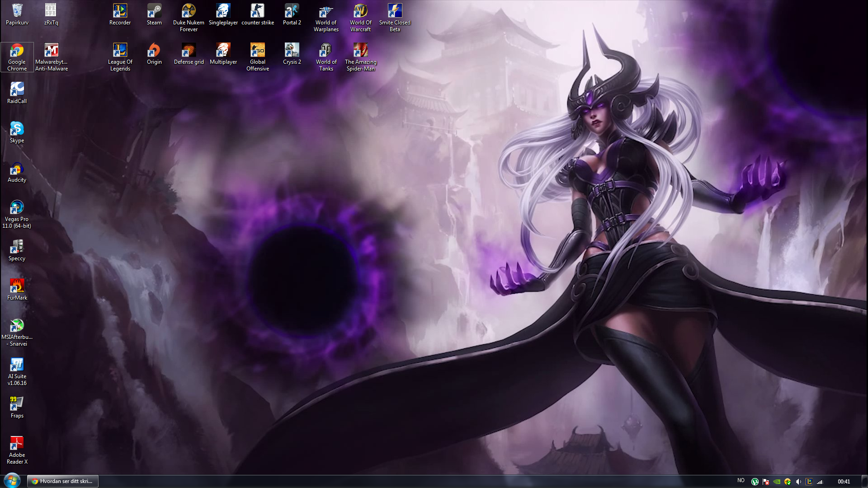The width and height of the screenshot is (868, 488).
Task: Click the NO language indicator
Action: (x=741, y=481)
